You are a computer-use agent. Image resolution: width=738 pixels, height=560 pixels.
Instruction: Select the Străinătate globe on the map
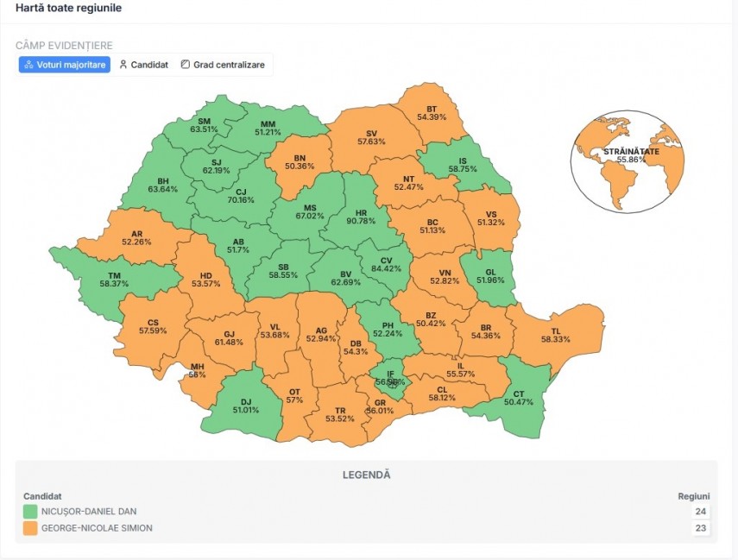coord(628,161)
